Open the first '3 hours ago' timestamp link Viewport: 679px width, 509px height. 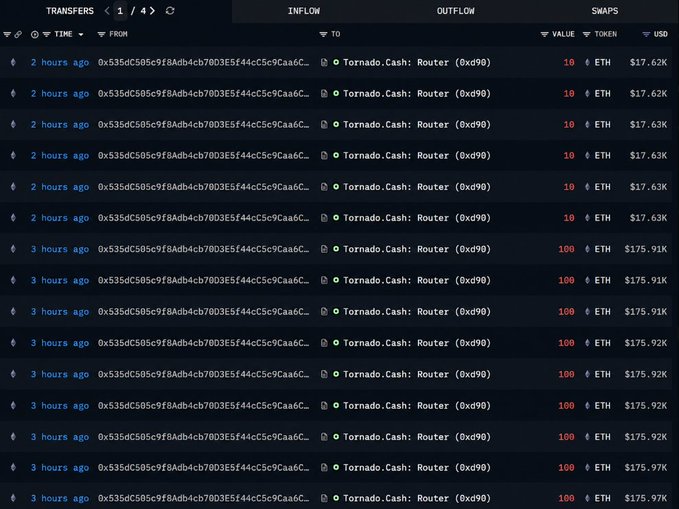(x=60, y=249)
